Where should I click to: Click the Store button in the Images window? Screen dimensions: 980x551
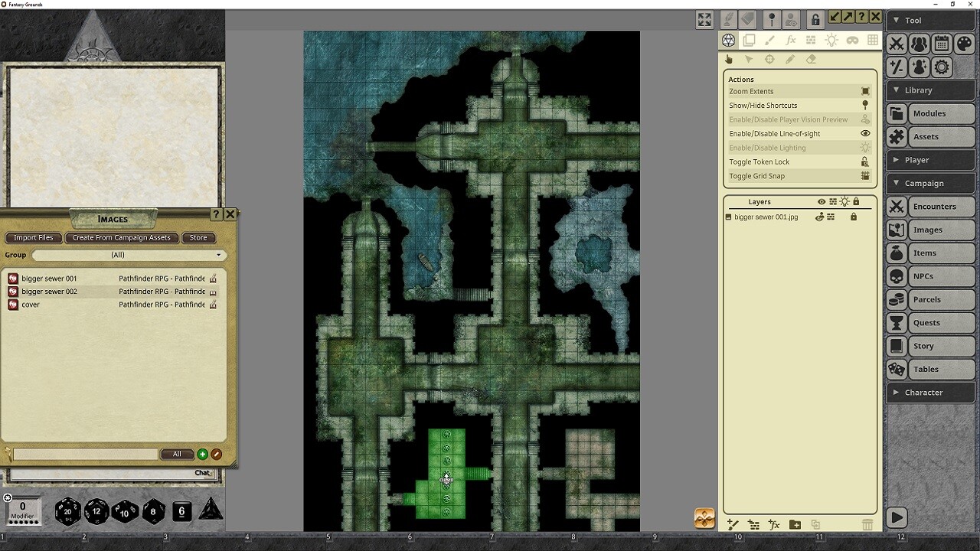(x=198, y=237)
